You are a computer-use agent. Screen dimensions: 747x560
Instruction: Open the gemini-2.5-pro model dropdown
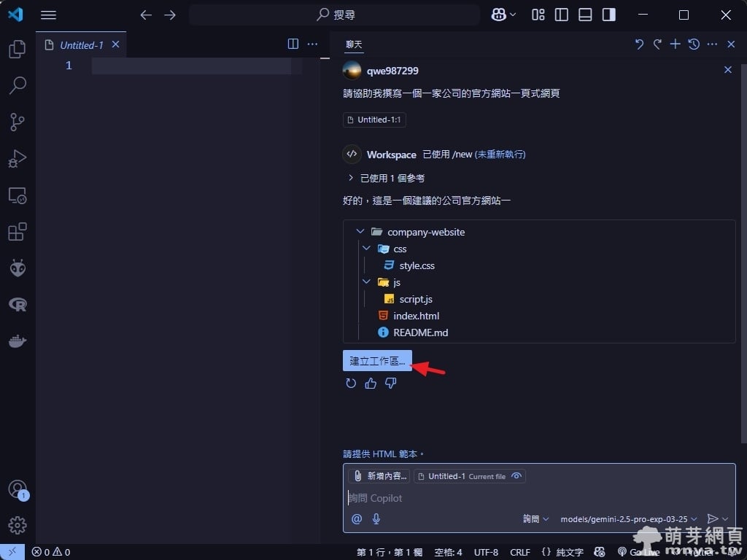pyautogui.click(x=629, y=519)
